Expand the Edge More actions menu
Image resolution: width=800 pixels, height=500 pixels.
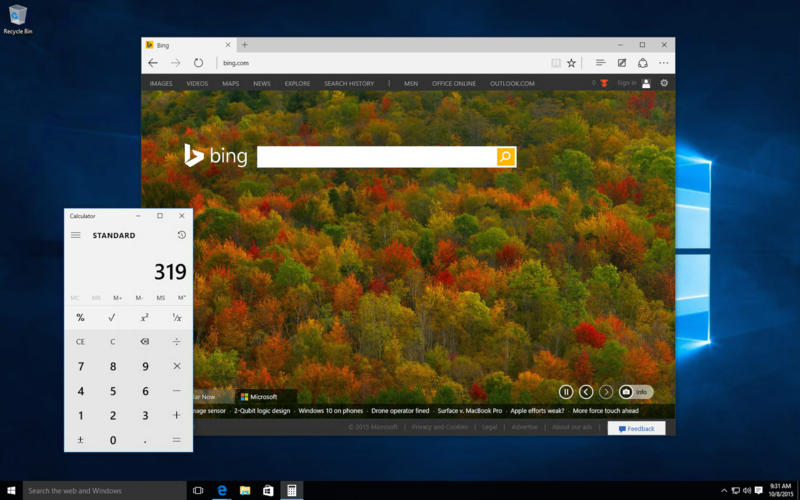click(663, 62)
